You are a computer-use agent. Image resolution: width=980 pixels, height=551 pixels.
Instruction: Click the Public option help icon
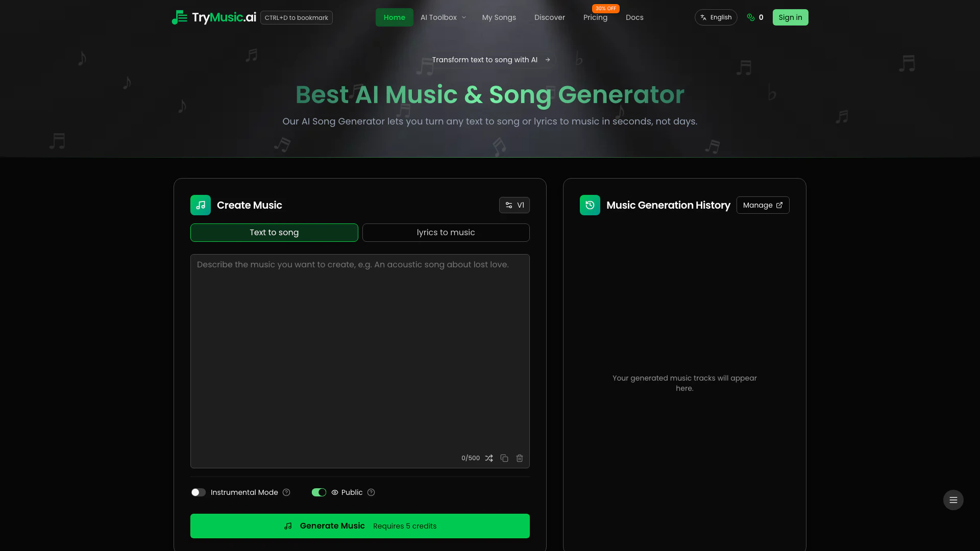(371, 492)
